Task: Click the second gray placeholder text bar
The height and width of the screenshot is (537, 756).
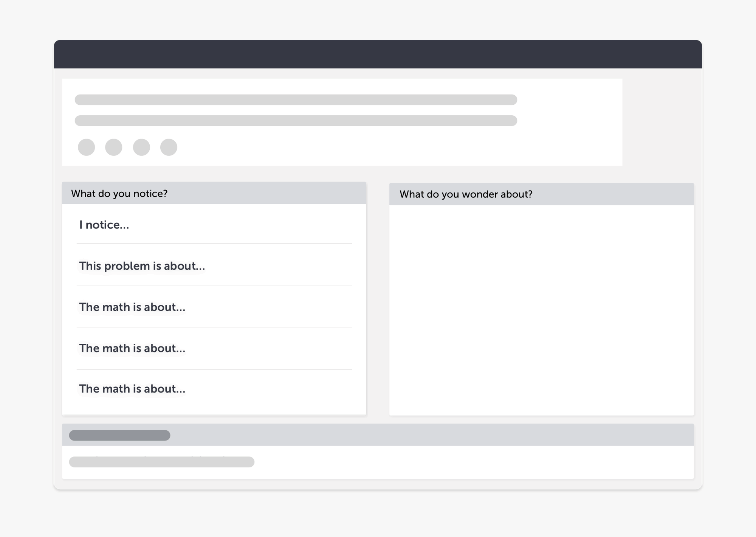Action: (296, 121)
